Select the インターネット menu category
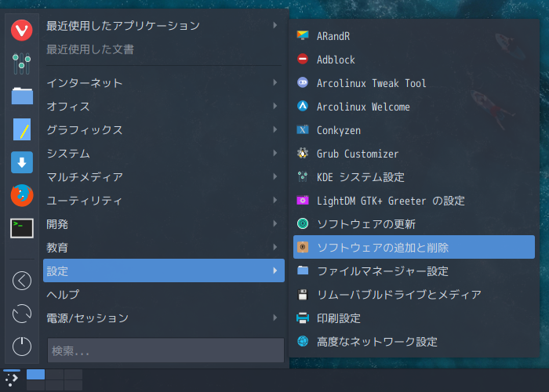The width and height of the screenshot is (549, 392). tap(163, 82)
